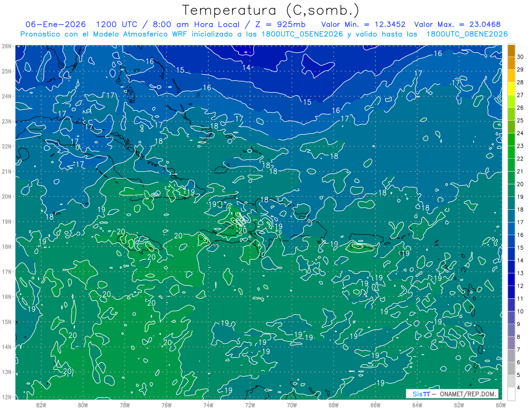The height and width of the screenshot is (411, 532).
Task: Click the '19' value on the color scale
Action: click(x=520, y=197)
